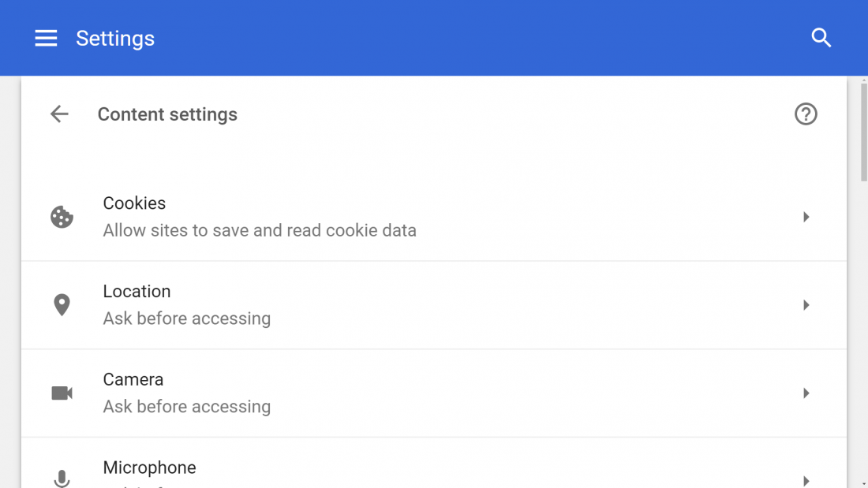The height and width of the screenshot is (488, 868).
Task: Open the Camera entry
Action: pyautogui.click(x=434, y=393)
